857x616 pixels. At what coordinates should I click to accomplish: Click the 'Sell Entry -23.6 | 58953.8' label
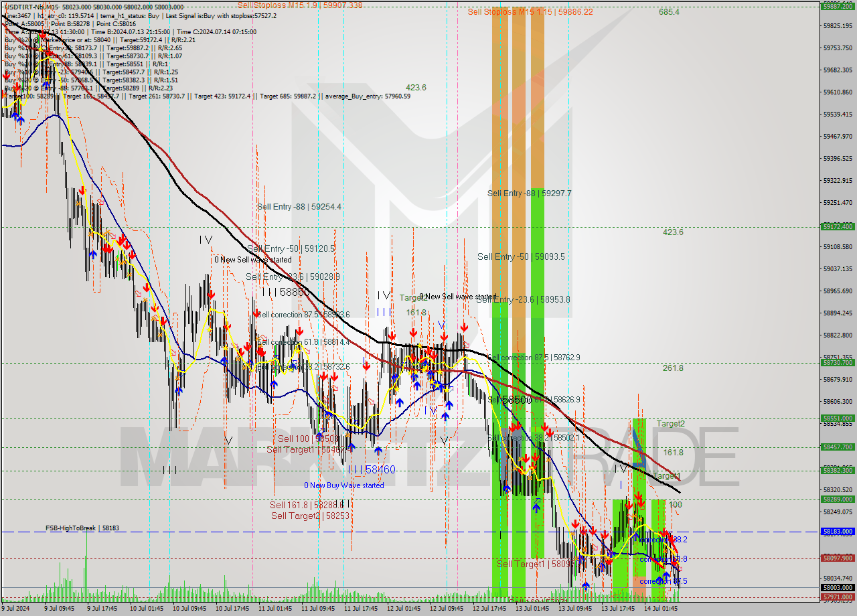point(523,299)
